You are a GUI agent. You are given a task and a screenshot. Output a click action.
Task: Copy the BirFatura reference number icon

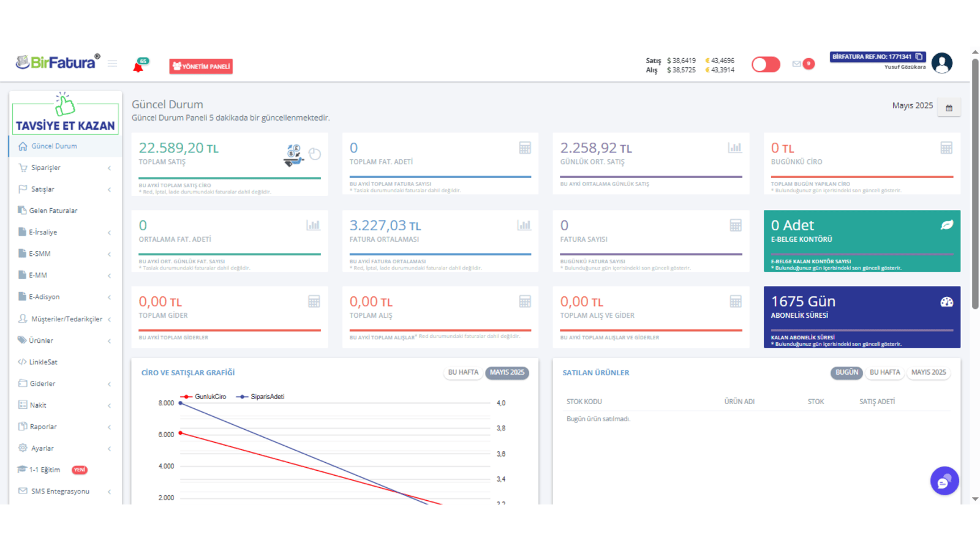[x=919, y=56]
